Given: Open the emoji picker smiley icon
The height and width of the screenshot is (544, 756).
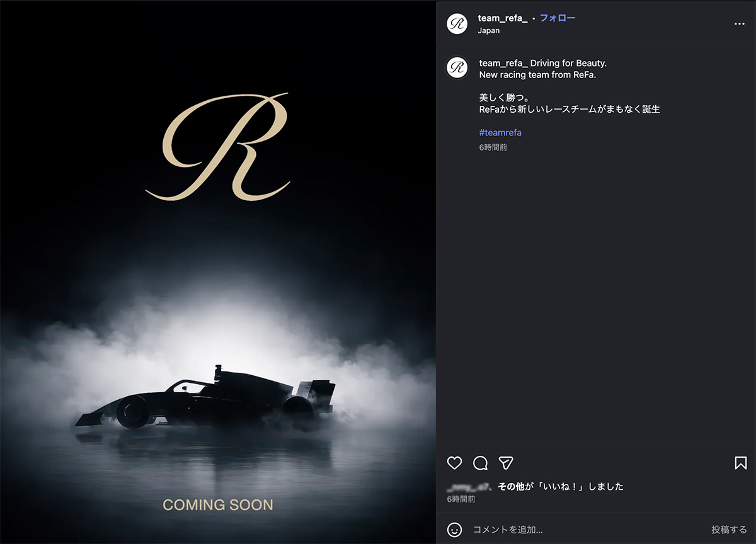Looking at the screenshot, I should [454, 530].
